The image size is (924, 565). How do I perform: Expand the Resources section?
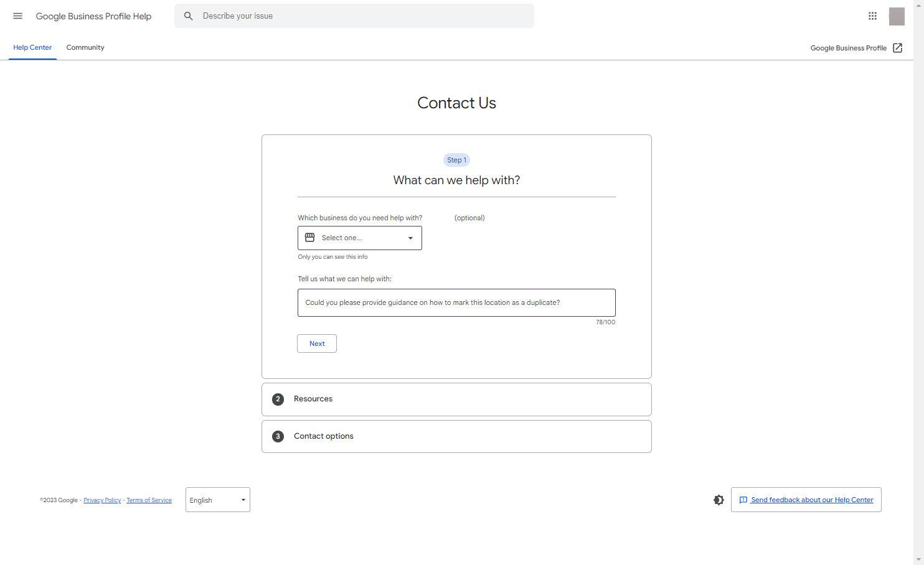(x=456, y=399)
